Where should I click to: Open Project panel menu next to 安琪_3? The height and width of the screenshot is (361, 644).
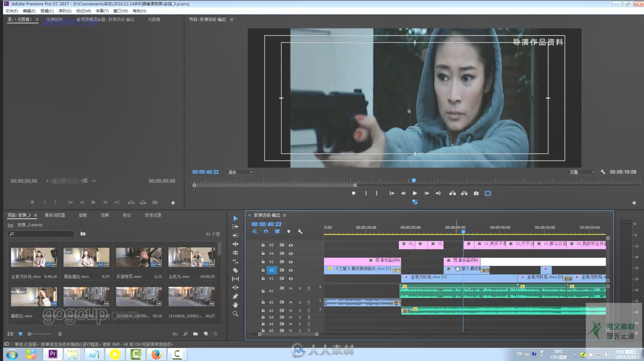35,215
